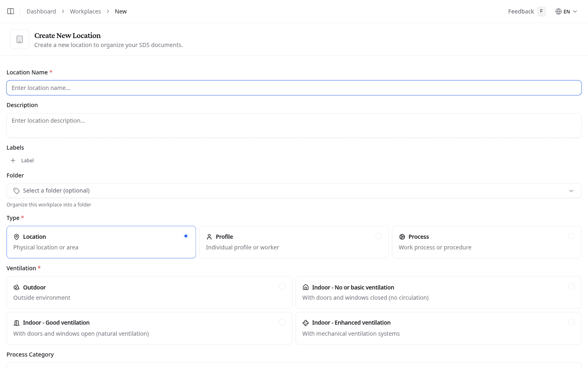Click the globe language icon
The height and width of the screenshot is (368, 588).
(x=559, y=11)
